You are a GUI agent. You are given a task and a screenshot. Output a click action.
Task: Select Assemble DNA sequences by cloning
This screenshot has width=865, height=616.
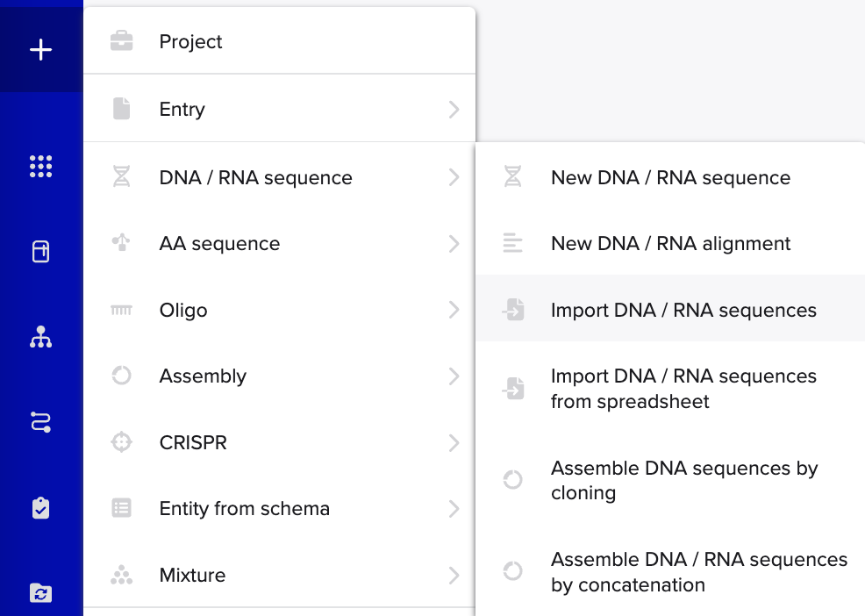click(670, 480)
